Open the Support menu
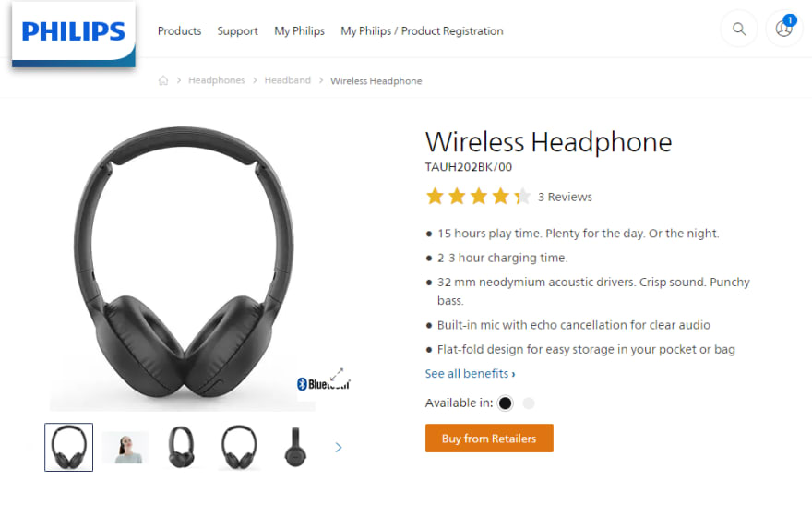Viewport: 812px width, 505px height. [x=237, y=31]
